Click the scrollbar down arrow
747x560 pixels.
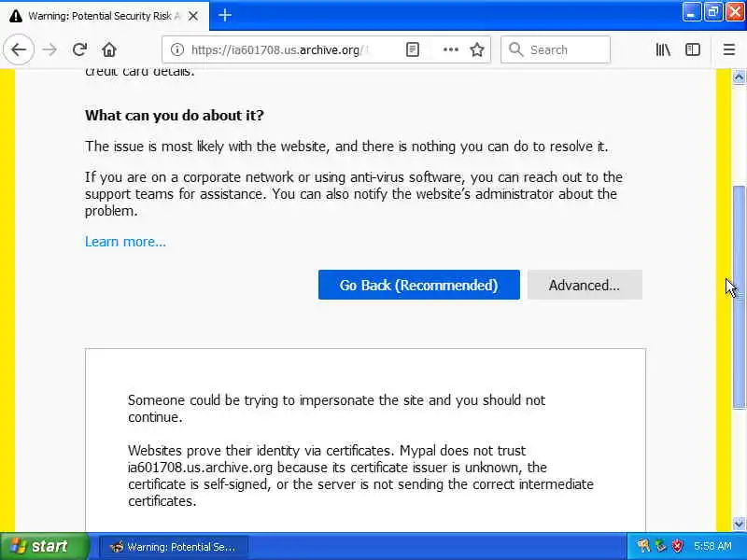point(739,524)
